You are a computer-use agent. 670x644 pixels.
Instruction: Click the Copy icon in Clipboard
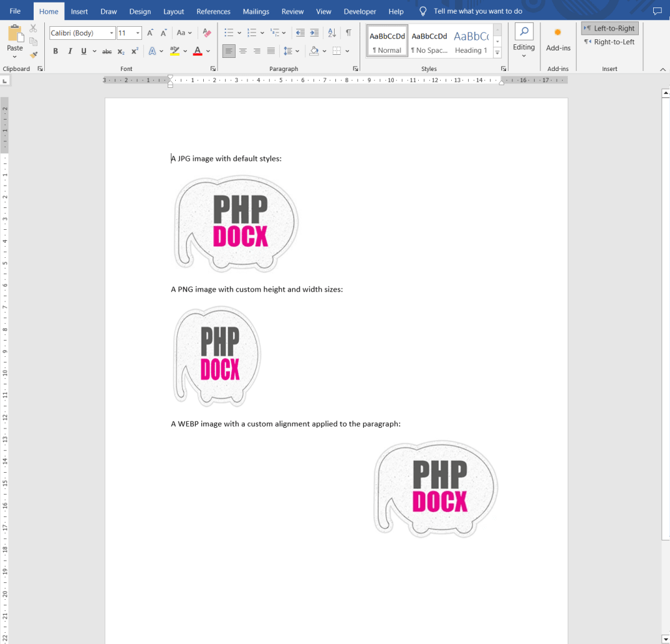(33, 42)
